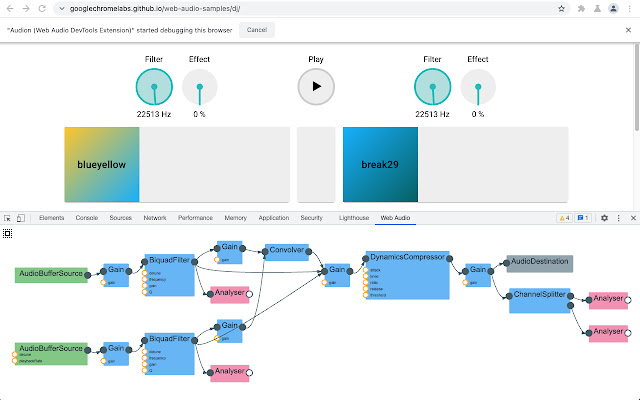
Task: Select the DynamicsCompressor node
Action: click(407, 276)
